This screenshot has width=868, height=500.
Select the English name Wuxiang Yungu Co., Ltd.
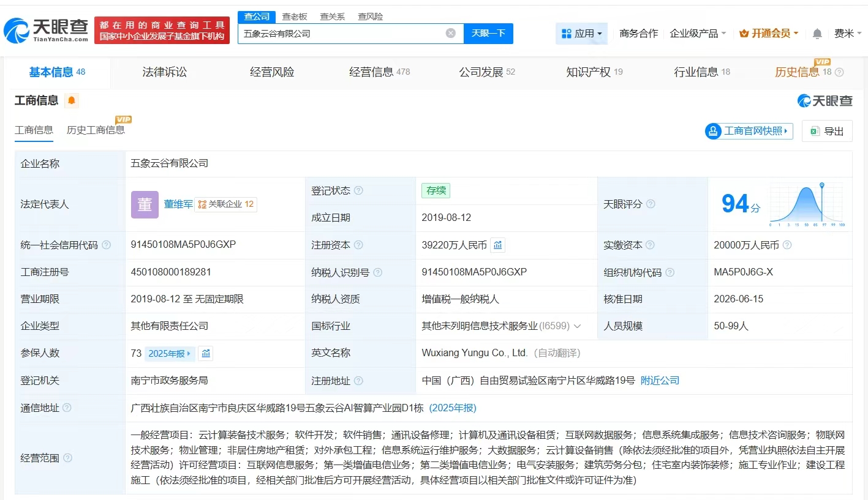[475, 353]
